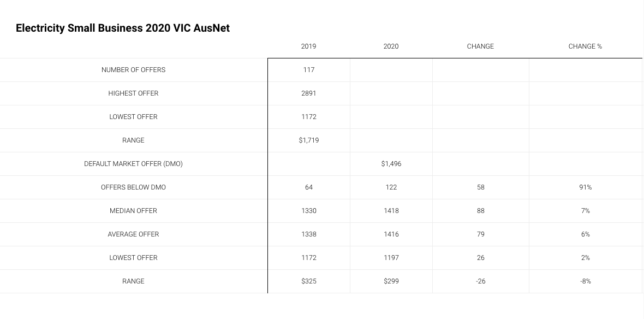Select the 2891 highest offer cell

309,93
